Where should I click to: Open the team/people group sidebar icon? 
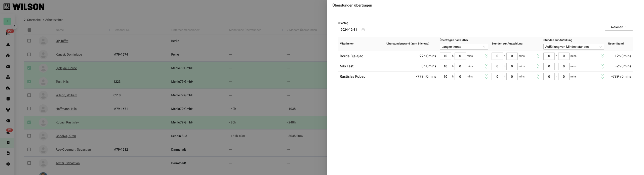[8, 110]
